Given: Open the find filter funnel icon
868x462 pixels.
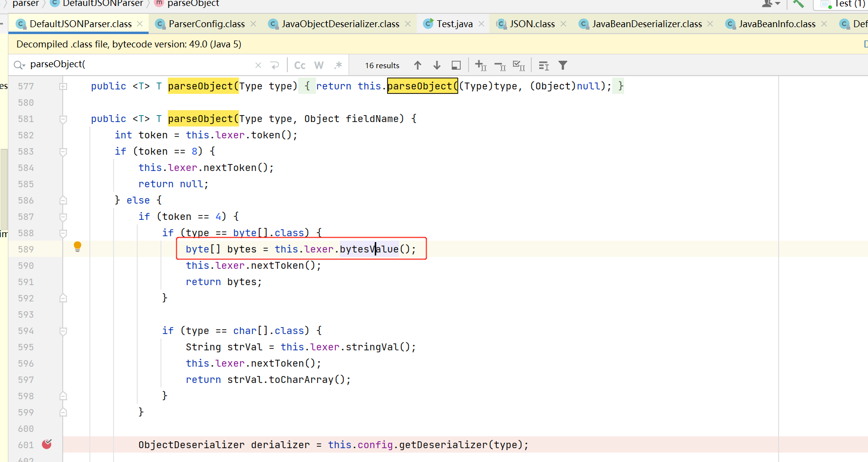Looking at the screenshot, I should click(563, 65).
